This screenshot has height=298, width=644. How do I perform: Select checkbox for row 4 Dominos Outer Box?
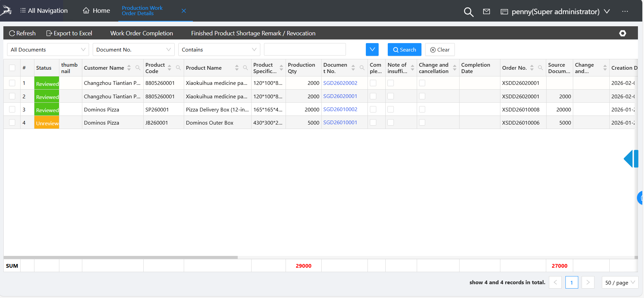pyautogui.click(x=12, y=123)
